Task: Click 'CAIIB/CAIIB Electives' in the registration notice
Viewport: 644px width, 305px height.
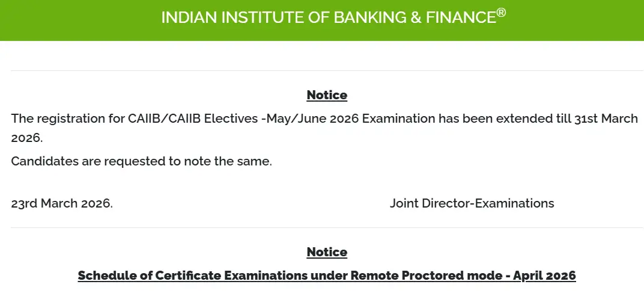Action: coord(193,119)
